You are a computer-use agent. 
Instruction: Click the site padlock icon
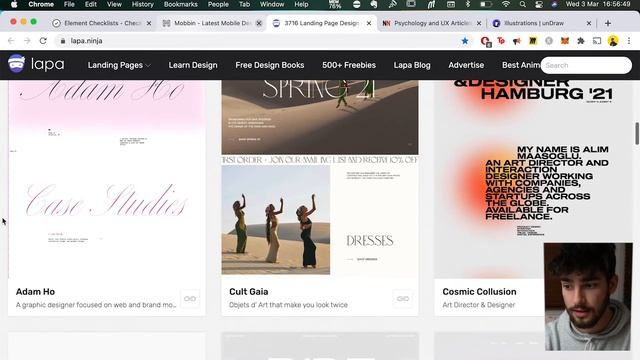(62, 41)
